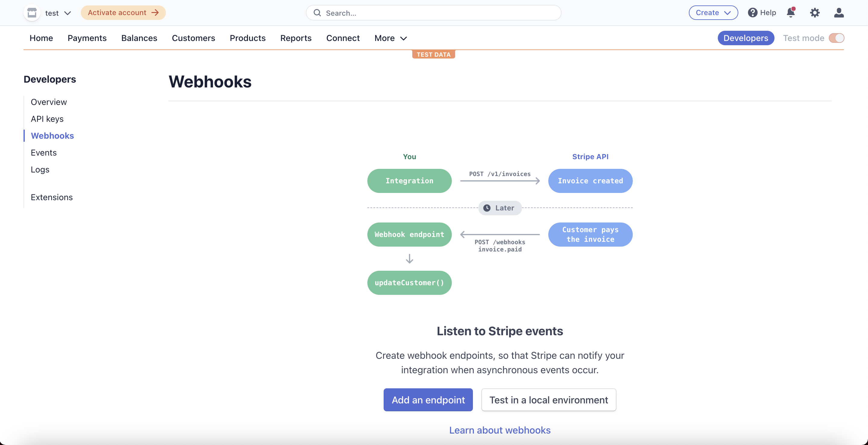Open the Learn about webhooks link
Image resolution: width=868 pixels, height=445 pixels.
[x=499, y=430]
